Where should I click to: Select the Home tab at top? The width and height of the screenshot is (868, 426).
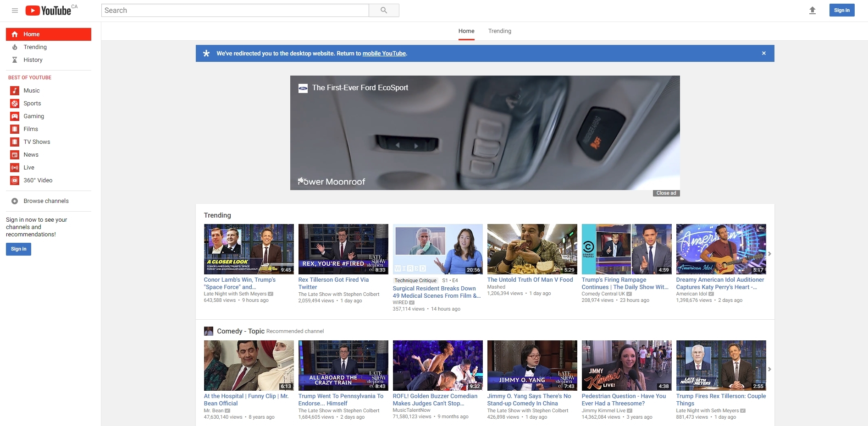(466, 31)
